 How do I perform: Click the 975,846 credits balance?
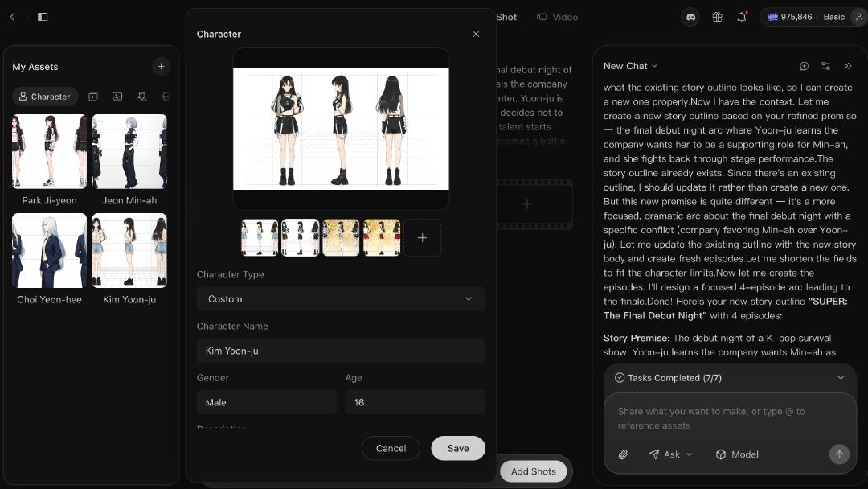(x=790, y=17)
